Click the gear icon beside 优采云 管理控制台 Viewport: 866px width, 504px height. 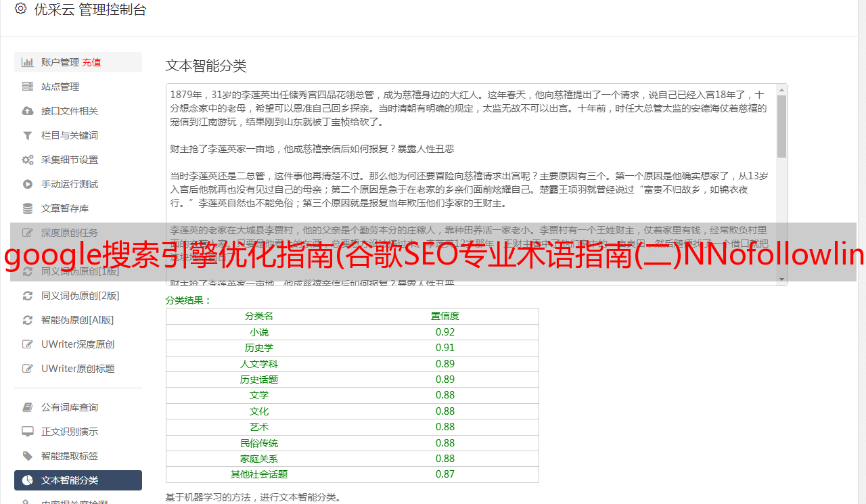(20, 9)
